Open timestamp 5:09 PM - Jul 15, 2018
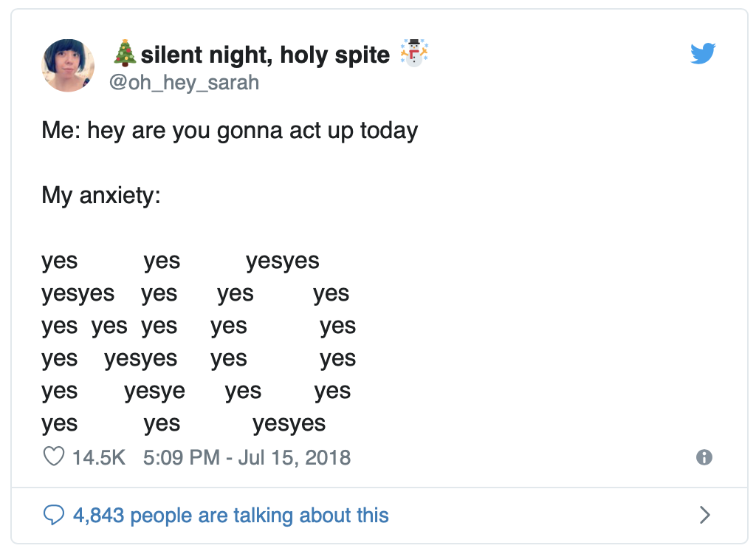 [x=247, y=457]
